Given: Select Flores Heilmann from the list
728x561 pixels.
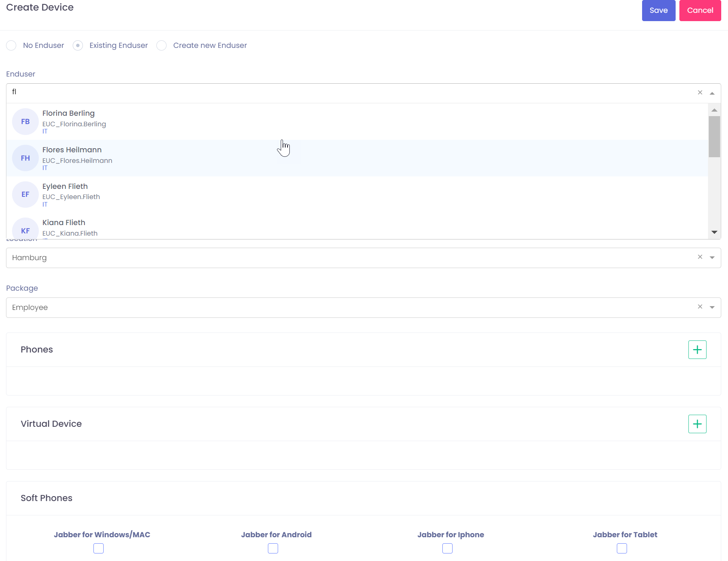Looking at the screenshot, I should pyautogui.click(x=151, y=158).
